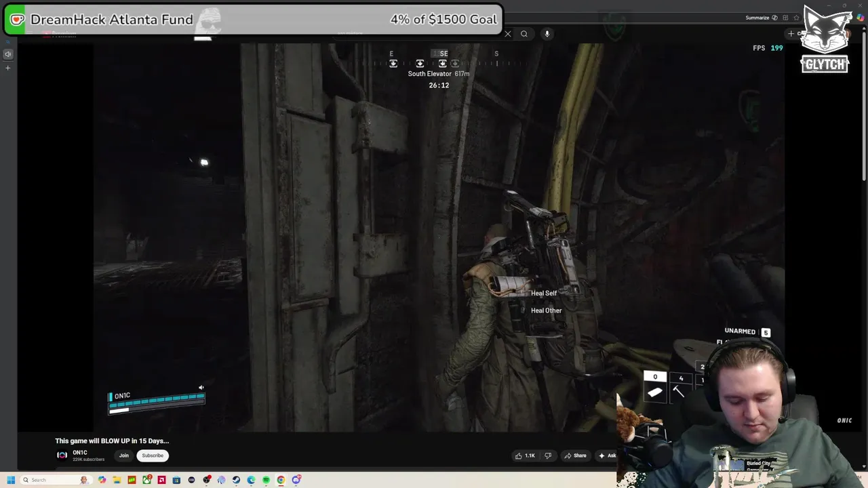Click the Summarize button in browser toolbar

(761, 18)
